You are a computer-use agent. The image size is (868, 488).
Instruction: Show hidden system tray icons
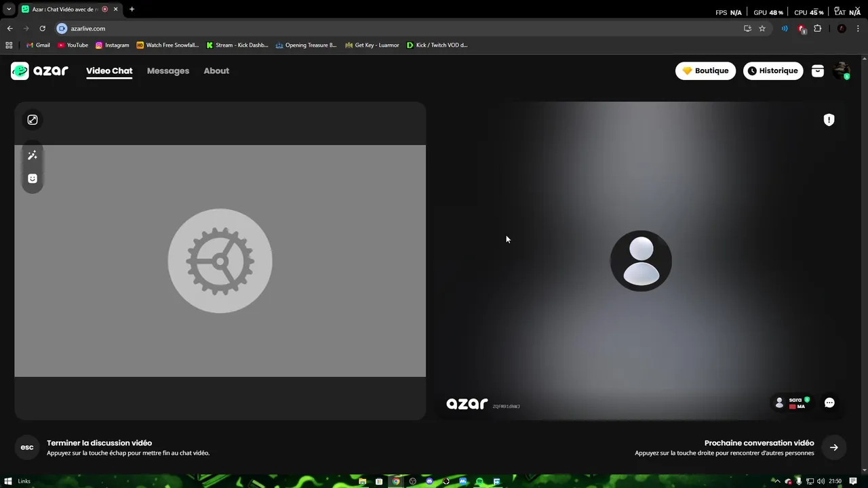pyautogui.click(x=777, y=481)
